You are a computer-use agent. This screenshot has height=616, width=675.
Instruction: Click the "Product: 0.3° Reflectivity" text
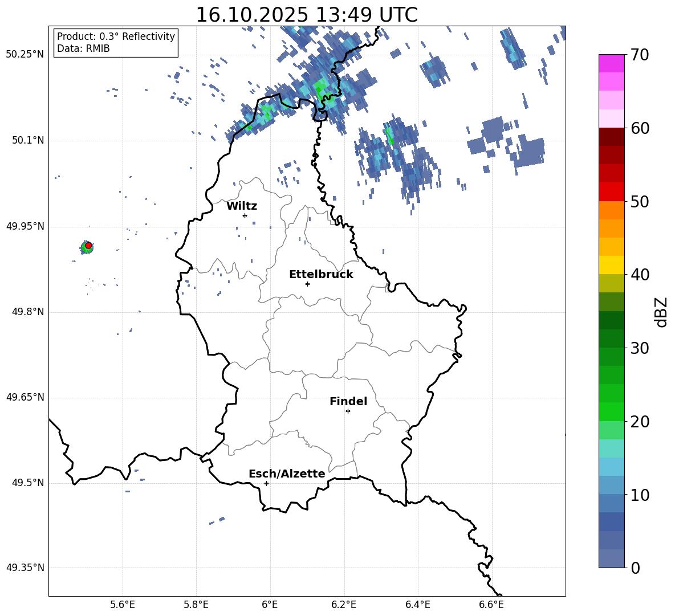coord(116,36)
